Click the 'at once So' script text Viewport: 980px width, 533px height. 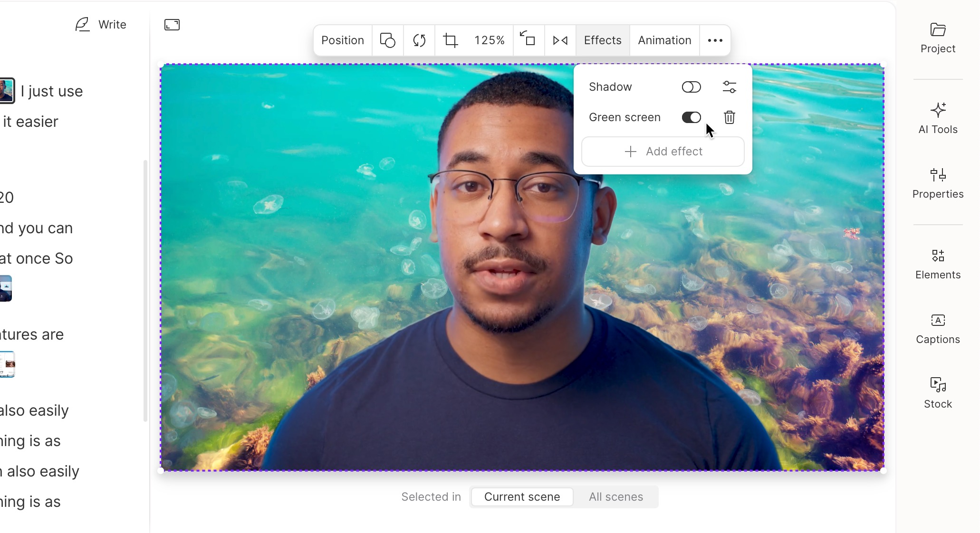pyautogui.click(x=36, y=258)
